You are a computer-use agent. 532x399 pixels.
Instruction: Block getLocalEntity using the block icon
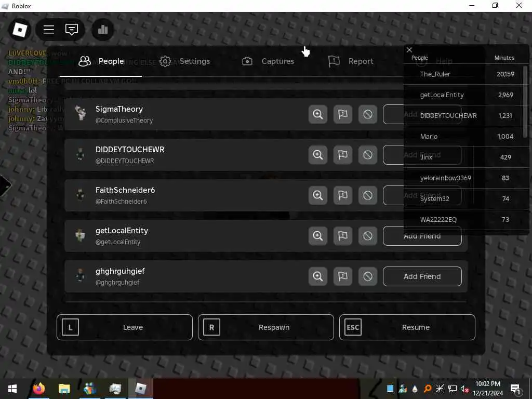pos(368,236)
